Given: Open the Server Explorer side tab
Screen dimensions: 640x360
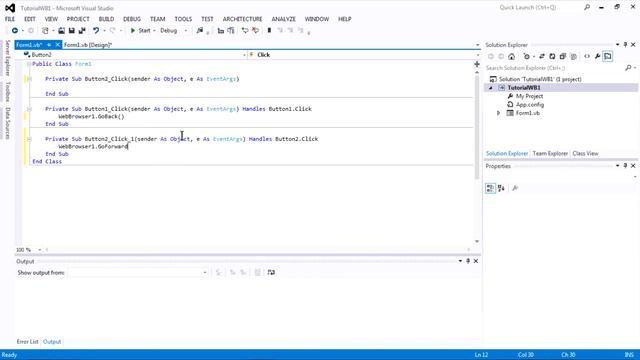Looking at the screenshot, I should tap(7, 58).
